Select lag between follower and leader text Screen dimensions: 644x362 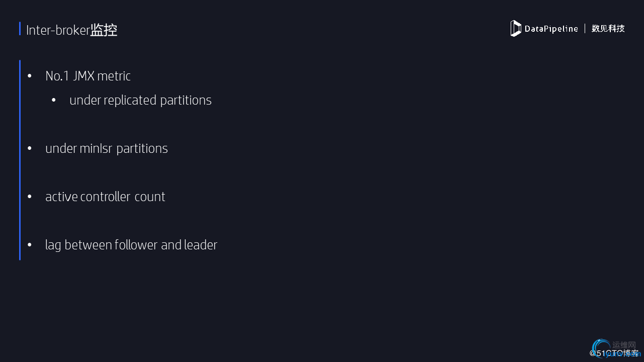[131, 245]
